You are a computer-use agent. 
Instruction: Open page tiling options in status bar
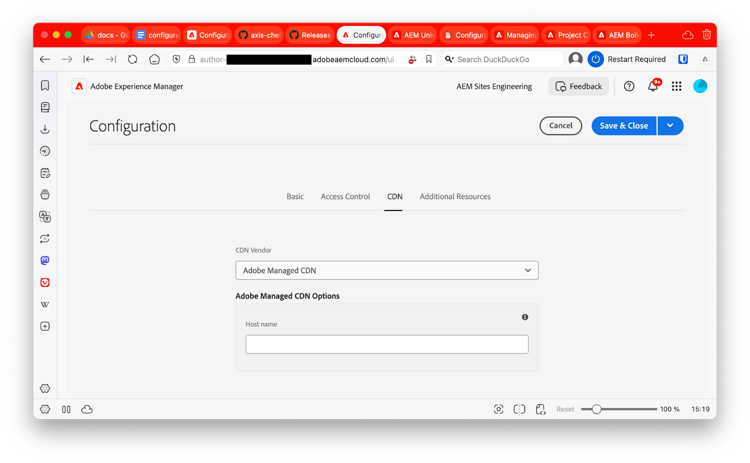click(x=519, y=409)
